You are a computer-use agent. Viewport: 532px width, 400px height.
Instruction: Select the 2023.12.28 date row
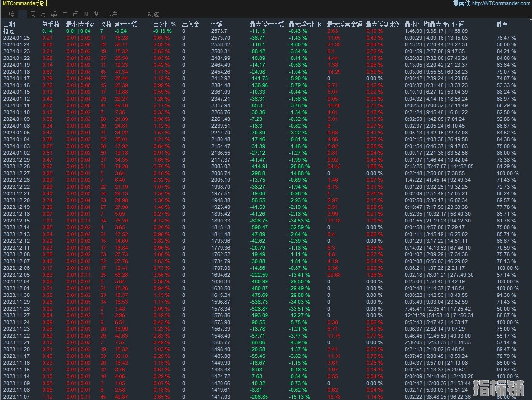(266, 166)
